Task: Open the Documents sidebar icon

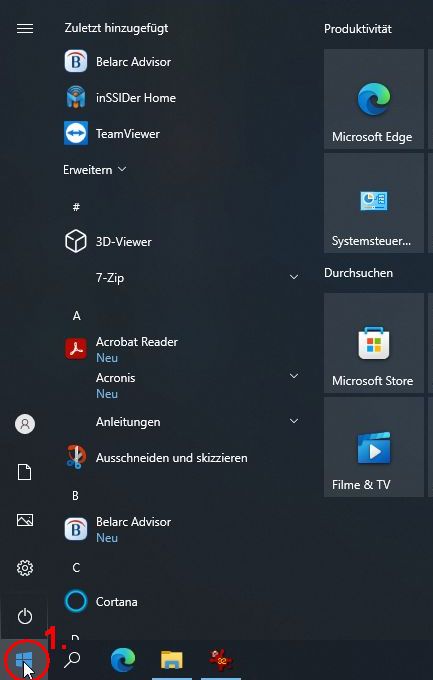Action: (25, 472)
